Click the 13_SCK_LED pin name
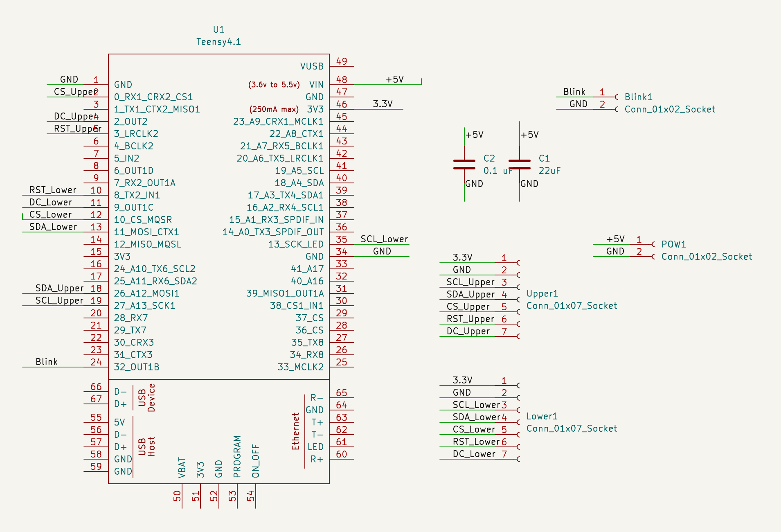781x532 pixels. point(296,244)
